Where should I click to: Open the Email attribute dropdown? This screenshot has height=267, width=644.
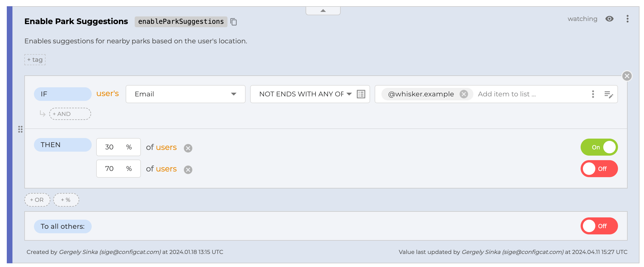click(x=185, y=94)
